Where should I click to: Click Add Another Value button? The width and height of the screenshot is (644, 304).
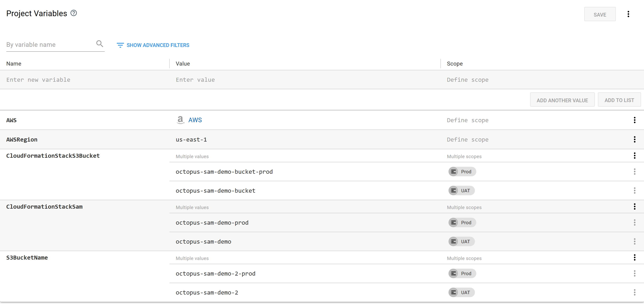coord(562,100)
